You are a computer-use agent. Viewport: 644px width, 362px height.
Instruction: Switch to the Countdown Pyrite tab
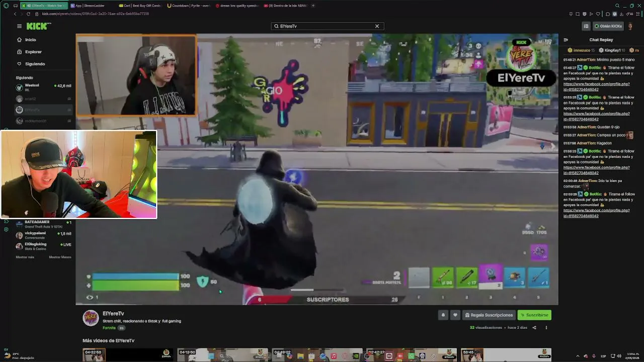click(188, 6)
